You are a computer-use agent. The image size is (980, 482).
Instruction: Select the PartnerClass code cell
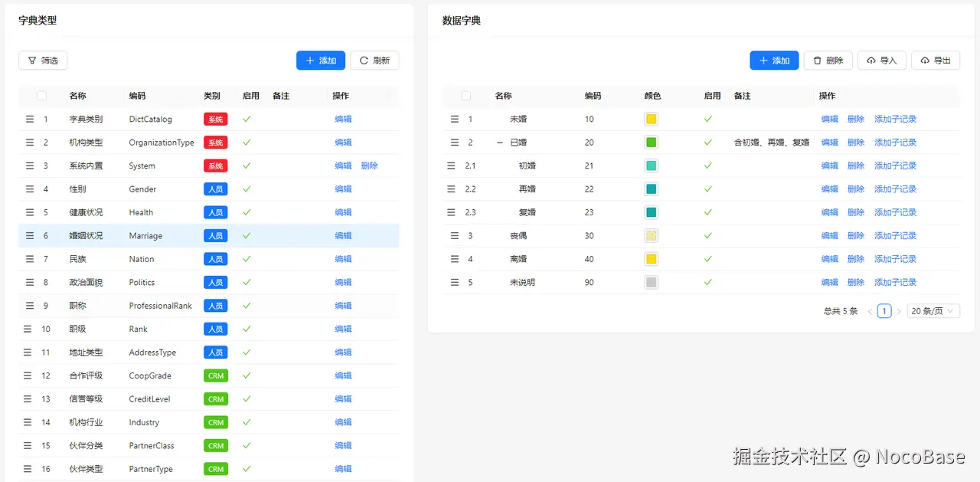pos(152,446)
